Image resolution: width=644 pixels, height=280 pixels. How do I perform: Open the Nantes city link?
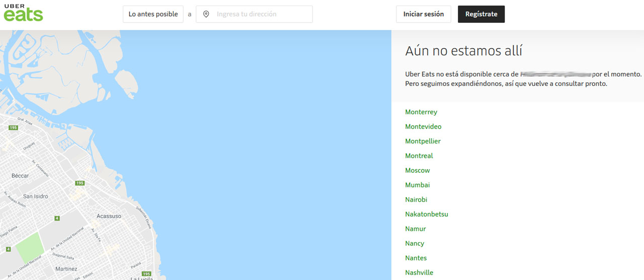[x=416, y=258]
